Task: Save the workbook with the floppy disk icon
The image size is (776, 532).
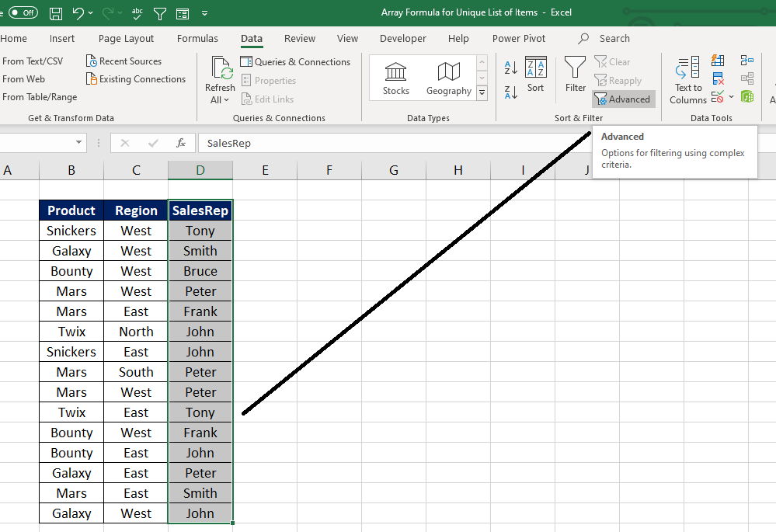Action: tap(56, 13)
